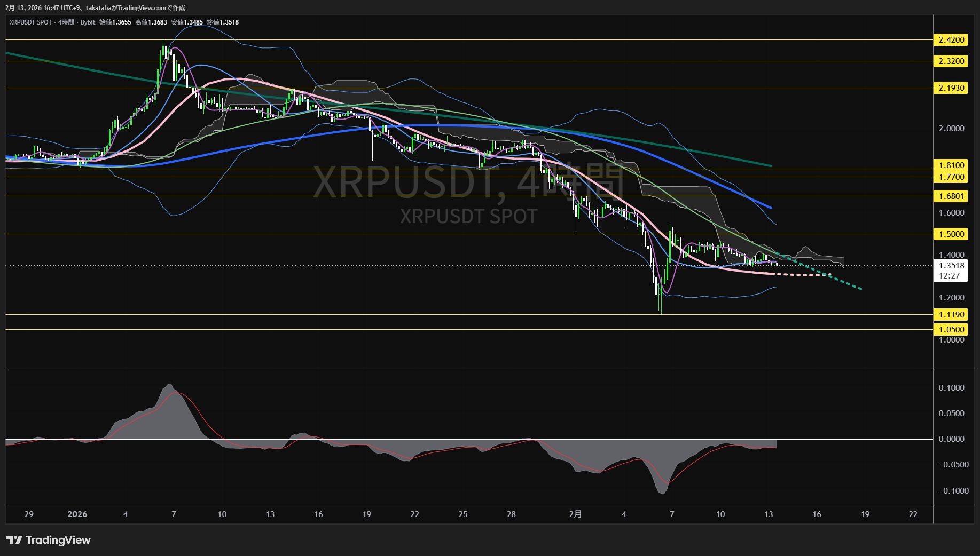Click the 2026 year marker on time axis
Image resolution: width=980 pixels, height=556 pixels.
77,514
